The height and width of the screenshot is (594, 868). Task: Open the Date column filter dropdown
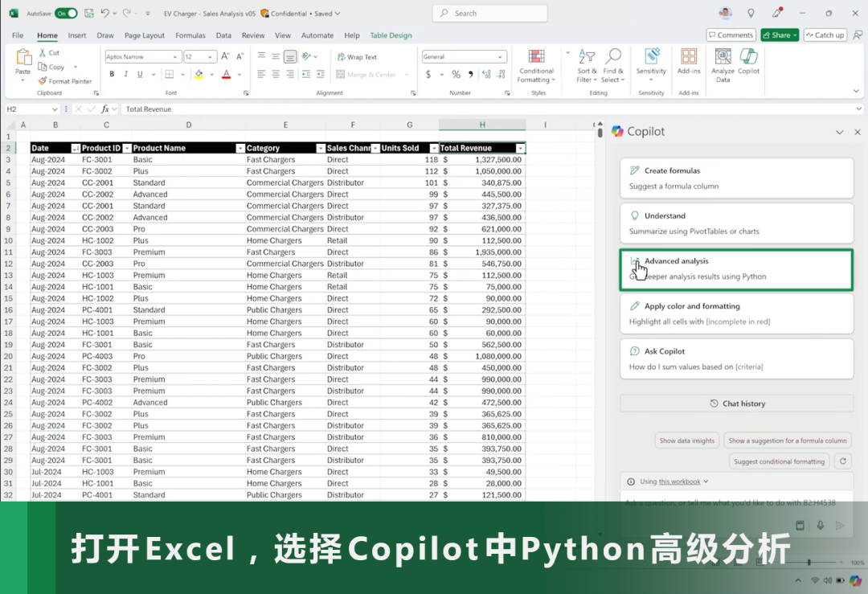[x=76, y=149]
